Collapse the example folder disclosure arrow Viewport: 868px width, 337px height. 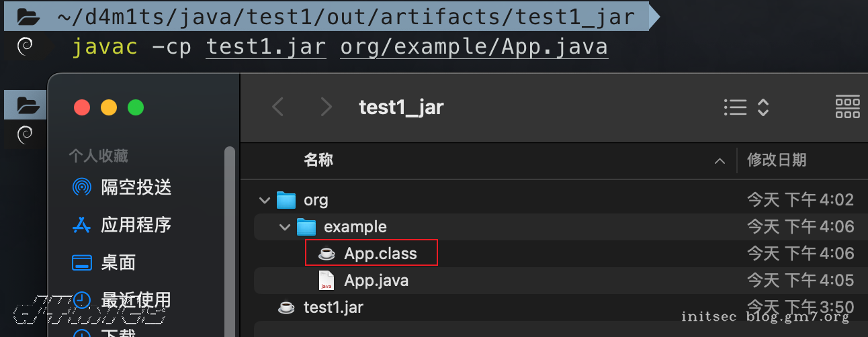(x=285, y=227)
